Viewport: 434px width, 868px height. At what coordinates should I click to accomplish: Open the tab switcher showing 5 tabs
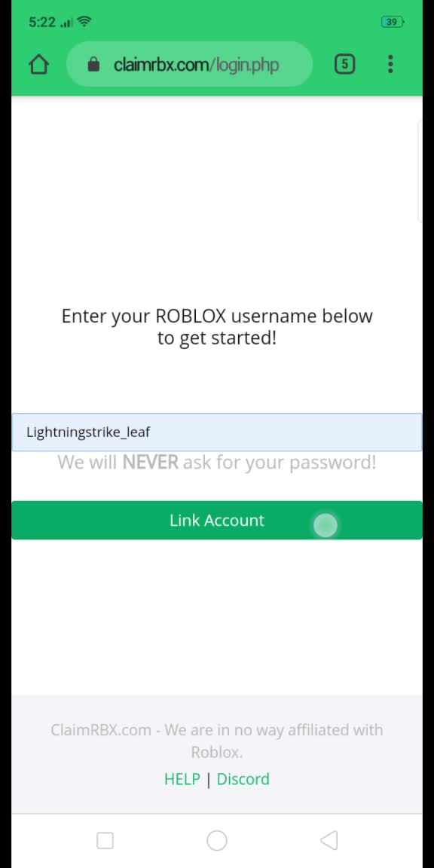[344, 64]
